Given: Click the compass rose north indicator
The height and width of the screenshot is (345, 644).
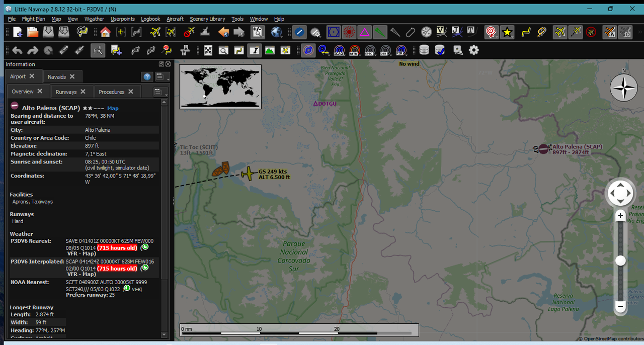Looking at the screenshot, I should click(624, 88).
